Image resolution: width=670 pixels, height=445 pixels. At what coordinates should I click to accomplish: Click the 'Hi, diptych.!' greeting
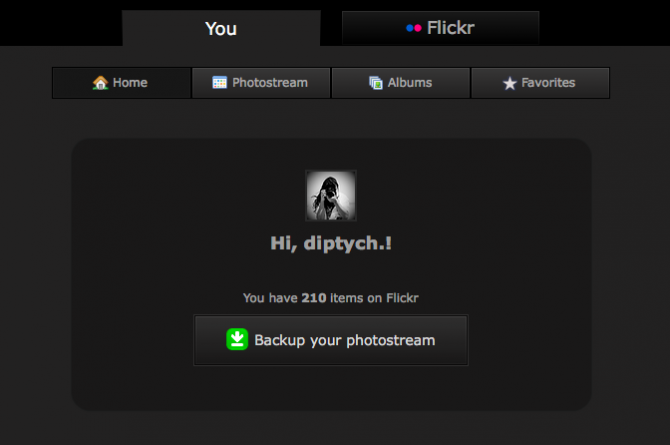click(x=331, y=243)
